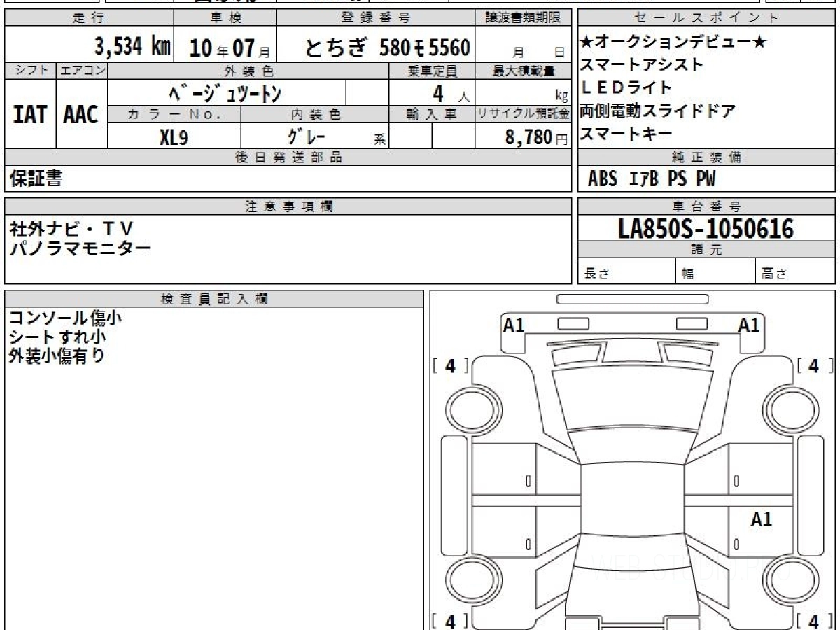Image resolution: width=840 pixels, height=630 pixels.
Task: Click the 外装色 header cell
Action: [x=248, y=71]
